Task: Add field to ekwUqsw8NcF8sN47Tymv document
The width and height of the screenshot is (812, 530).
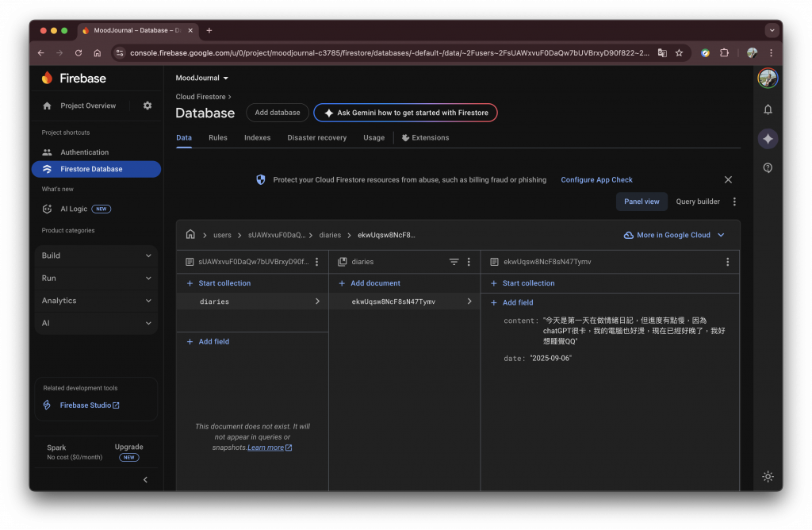Action: tap(511, 302)
